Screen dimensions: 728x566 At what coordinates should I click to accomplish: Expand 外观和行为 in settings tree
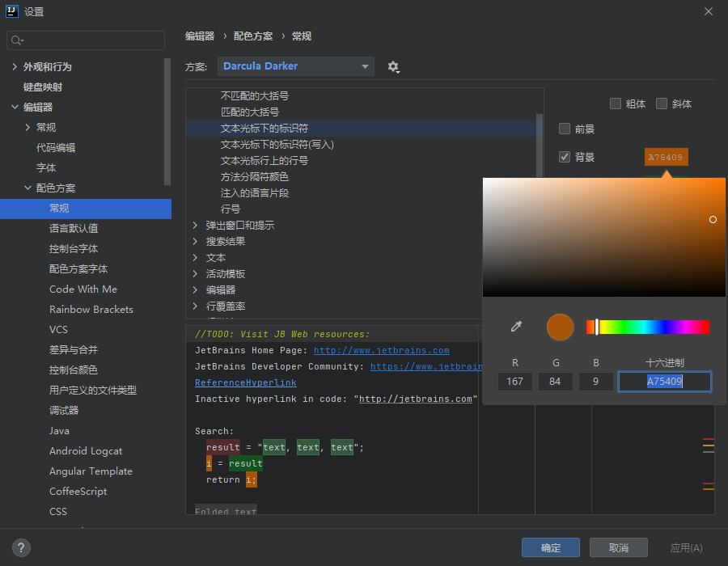(x=15, y=67)
